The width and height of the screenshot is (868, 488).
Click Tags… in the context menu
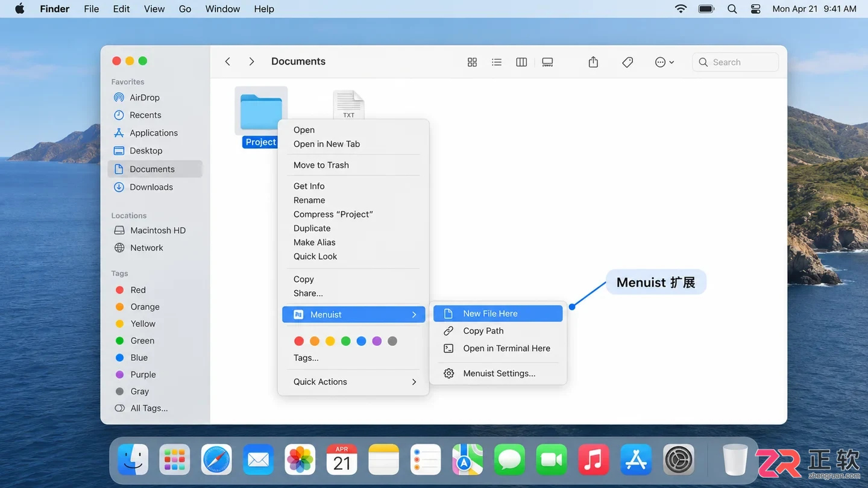306,358
